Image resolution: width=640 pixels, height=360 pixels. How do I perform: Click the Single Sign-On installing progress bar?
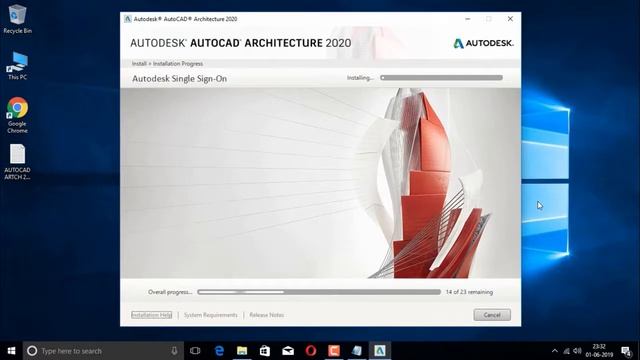tap(441, 78)
